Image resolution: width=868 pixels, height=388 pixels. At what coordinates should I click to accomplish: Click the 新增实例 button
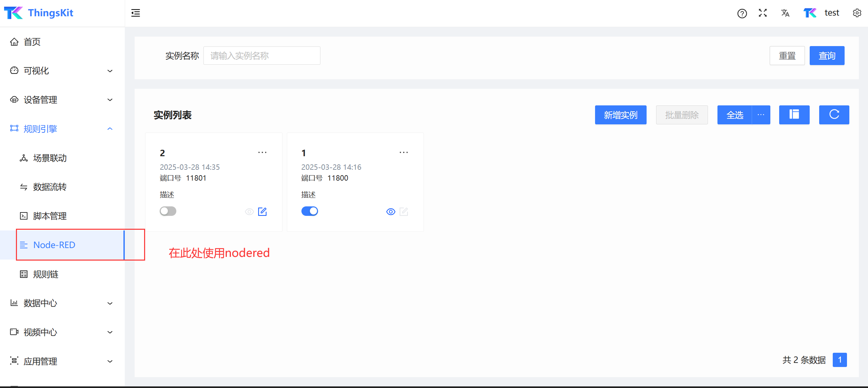click(x=620, y=115)
